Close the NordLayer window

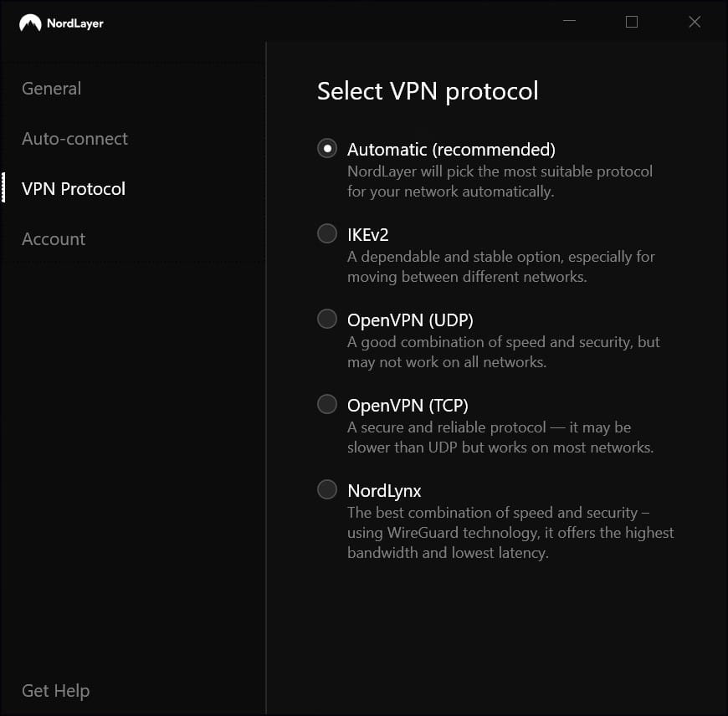[695, 22]
